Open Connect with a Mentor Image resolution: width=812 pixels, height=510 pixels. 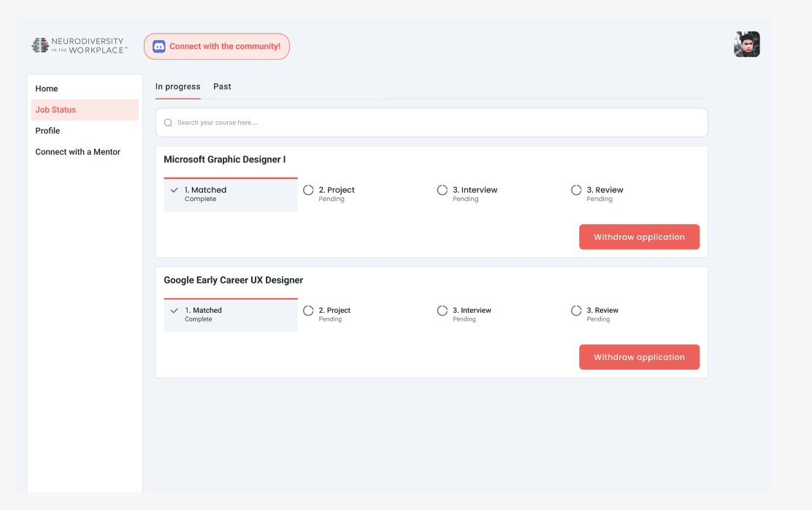[x=85, y=152]
